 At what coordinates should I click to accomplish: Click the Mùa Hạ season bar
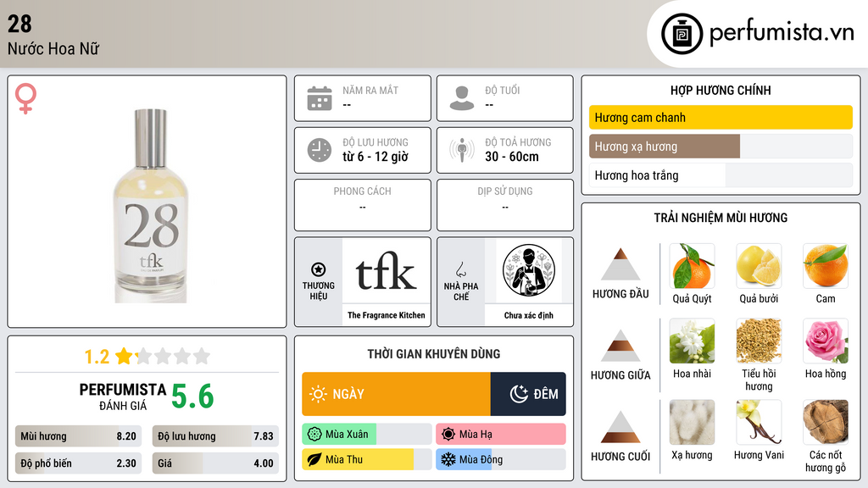[500, 435]
